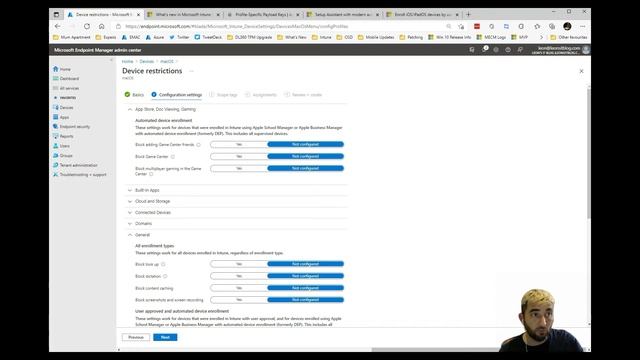Switch to the Basics step tab
The height and width of the screenshot is (360, 640).
pos(134,95)
